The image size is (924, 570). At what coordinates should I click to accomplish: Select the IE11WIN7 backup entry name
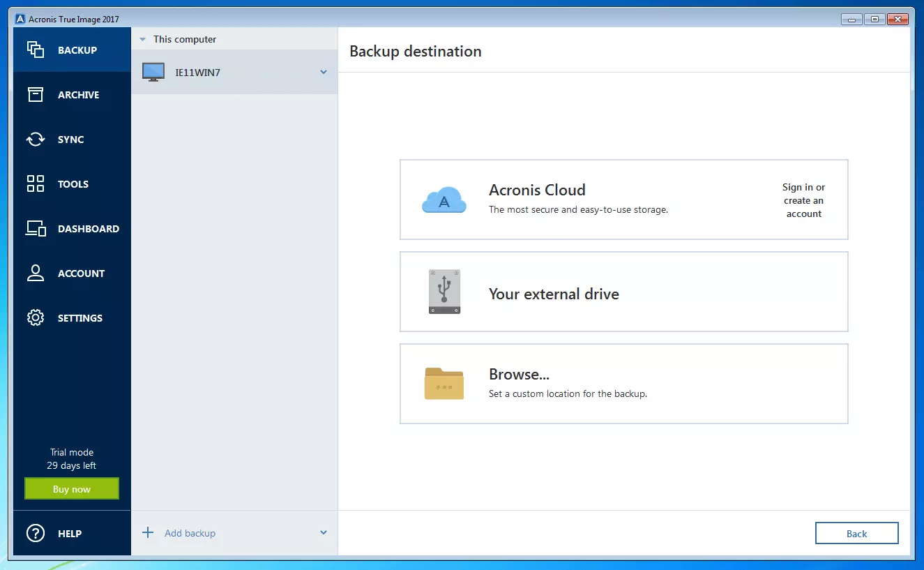click(x=197, y=72)
